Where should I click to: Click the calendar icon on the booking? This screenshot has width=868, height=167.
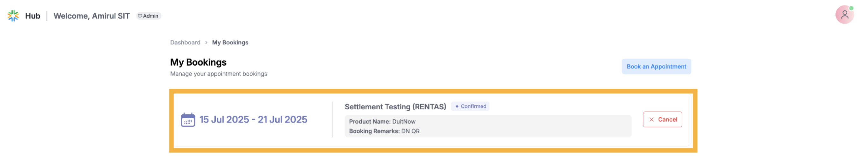pyautogui.click(x=188, y=120)
